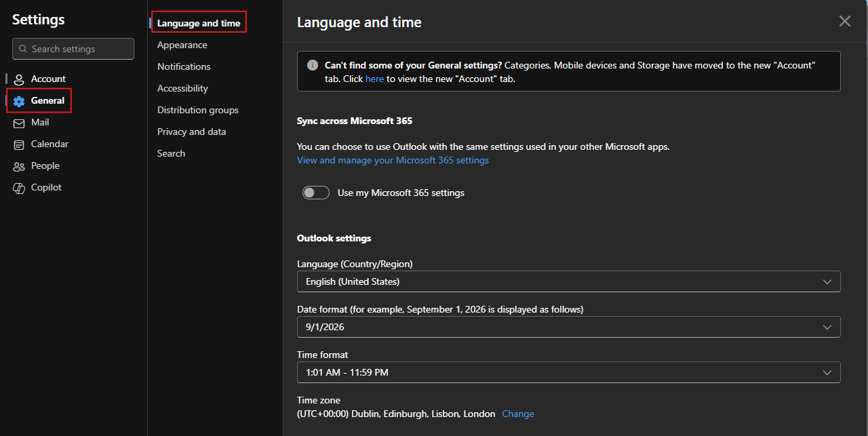The image size is (868, 436).
Task: Go to Privacy and data section
Action: coord(191,132)
